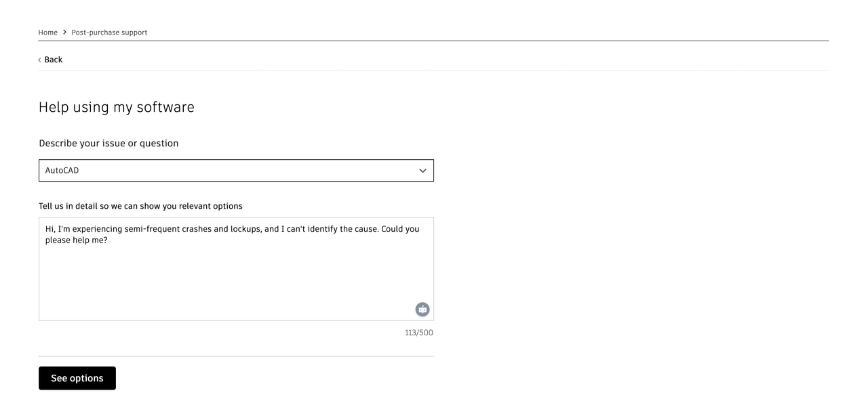Click the "Describe your issue or question" label

(108, 144)
